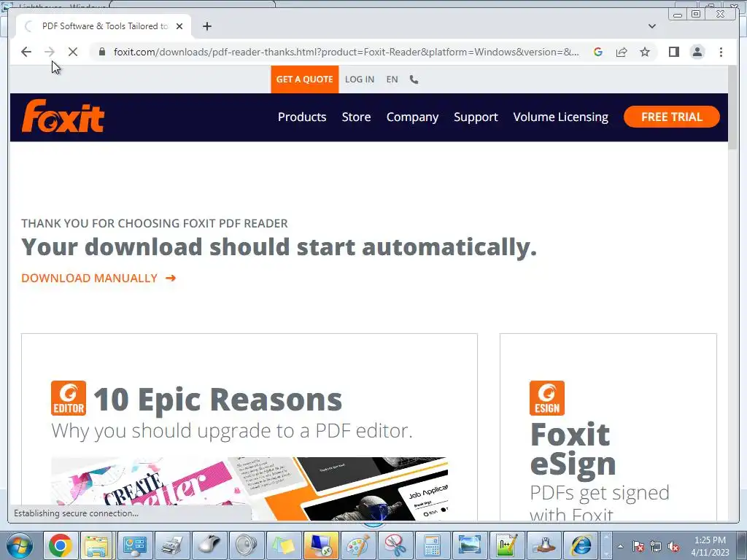This screenshot has height=560, width=747.
Task: Click the network tray icon
Action: tap(656, 547)
